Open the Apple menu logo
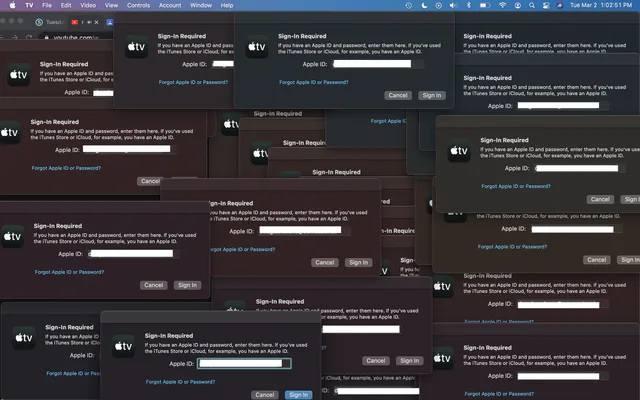The image size is (640, 400). (12, 5)
